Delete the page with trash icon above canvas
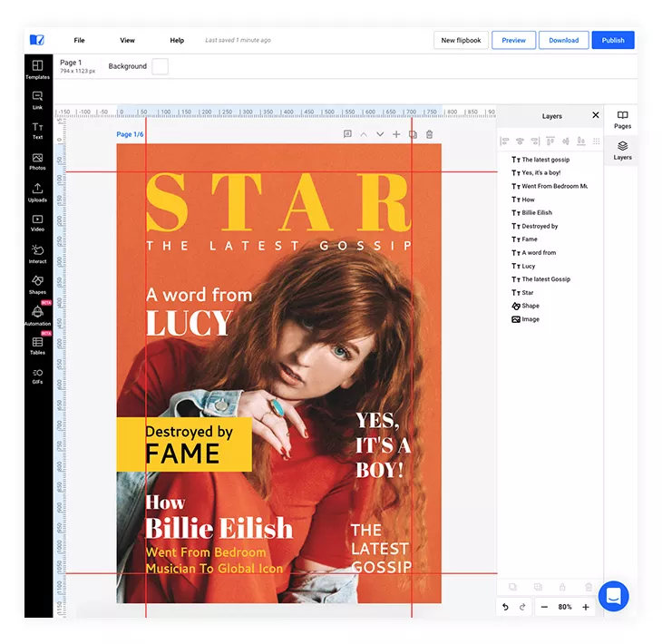This screenshot has width=662, height=644. pyautogui.click(x=429, y=134)
